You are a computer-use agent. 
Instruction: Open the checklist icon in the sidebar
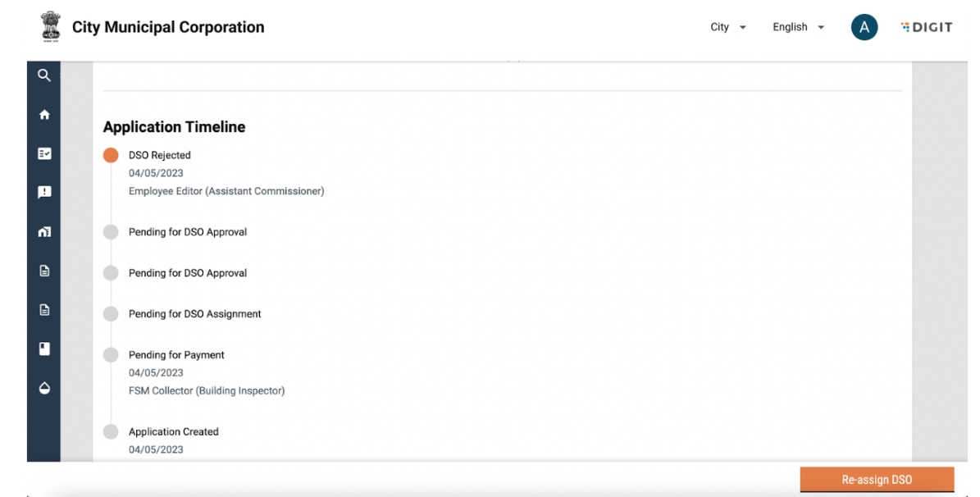44,153
